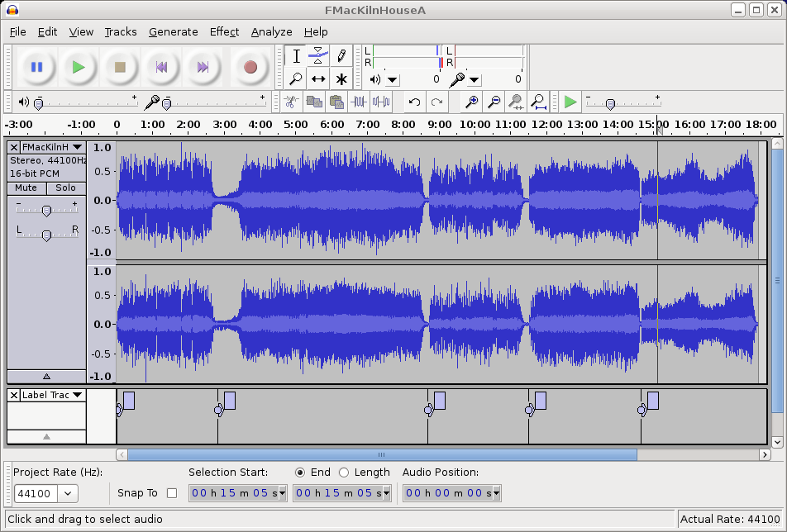Open the FMacKilnH track dropdown menu
The image size is (787, 532).
click(x=77, y=147)
